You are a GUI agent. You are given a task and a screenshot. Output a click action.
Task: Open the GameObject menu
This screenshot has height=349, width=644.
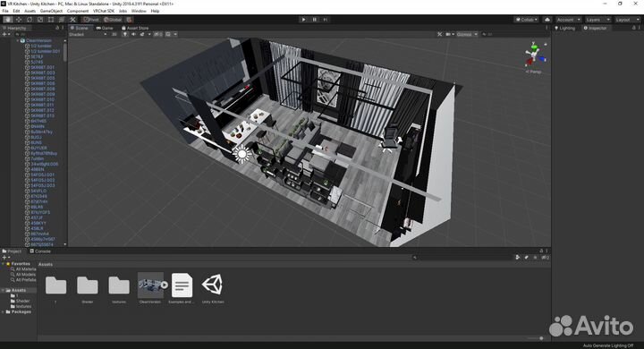coord(51,11)
